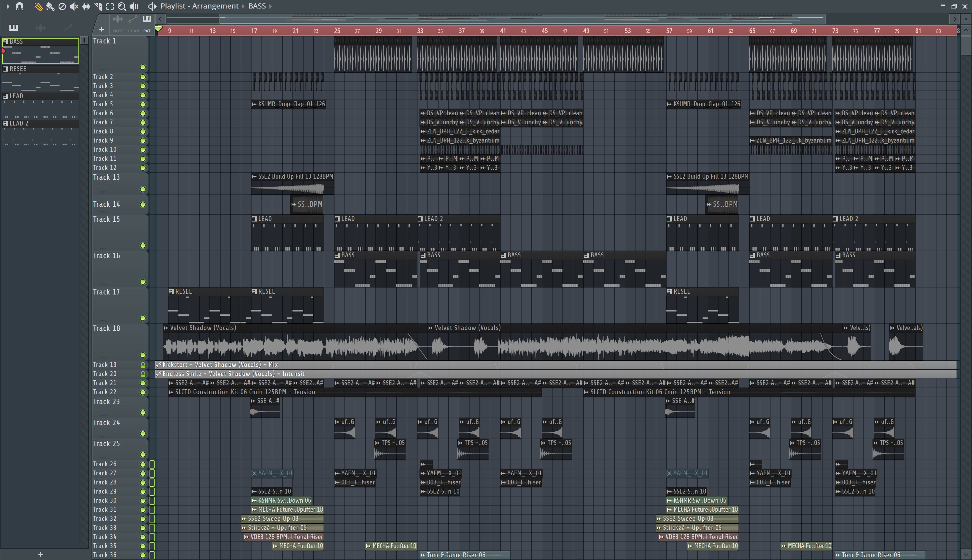Select the Mute tool
The width and height of the screenshot is (972, 560).
tap(74, 6)
